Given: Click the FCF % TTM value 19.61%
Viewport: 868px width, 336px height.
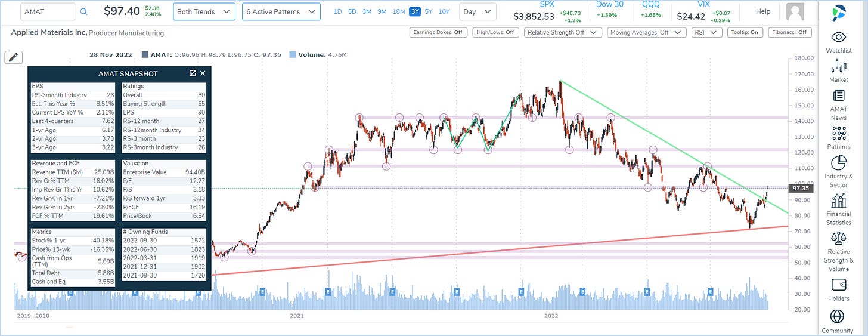Looking at the screenshot, I should coord(106,215).
